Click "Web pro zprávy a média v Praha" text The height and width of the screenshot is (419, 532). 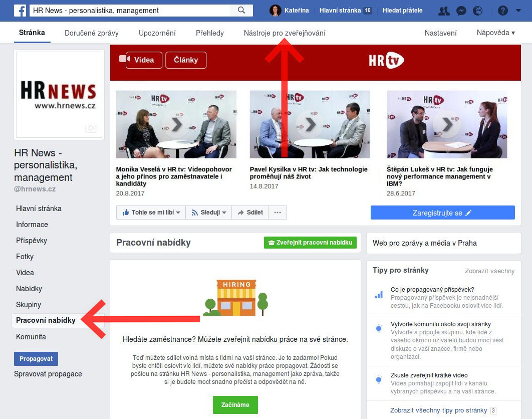coord(424,243)
